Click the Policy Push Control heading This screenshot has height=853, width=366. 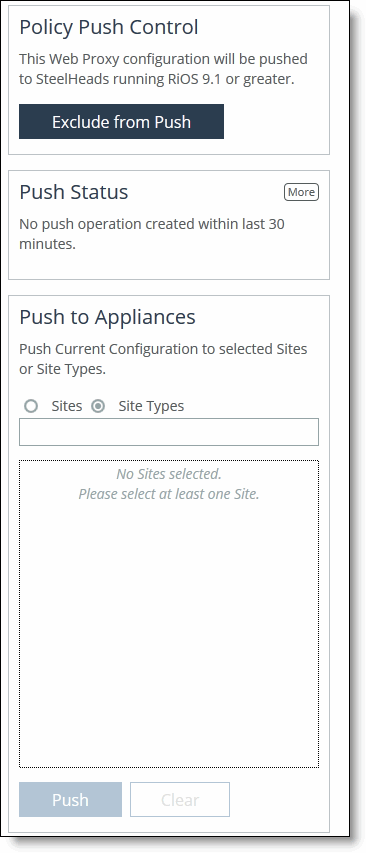pyautogui.click(x=109, y=27)
